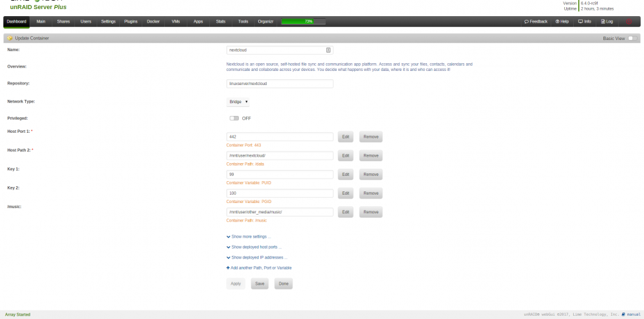Click the 73% green progress bar
Image resolution: width=644 pixels, height=319 pixels.
303,21
